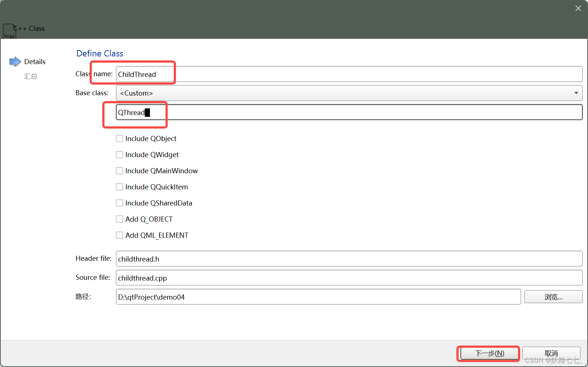Click the 取消 cancel button
588x367 pixels.
point(551,353)
